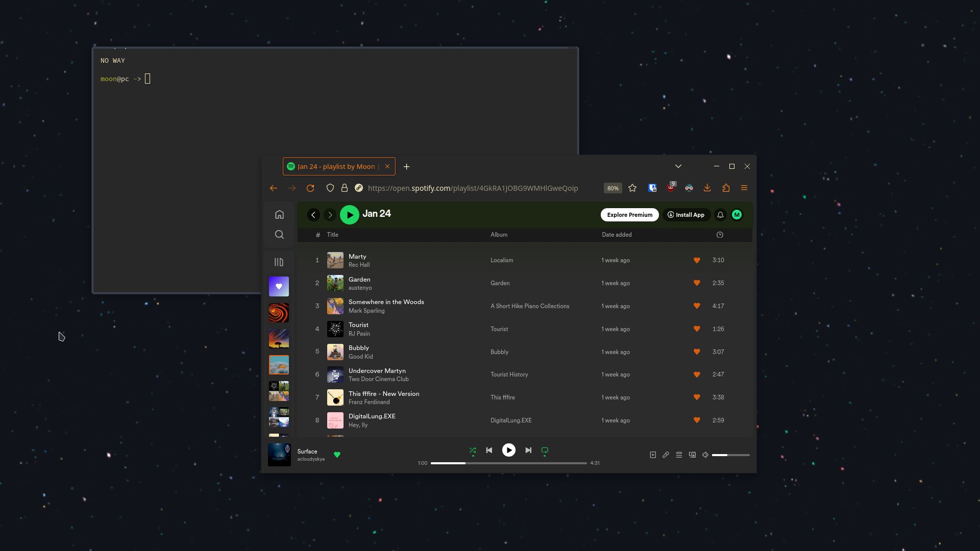Viewport: 980px width, 551px height.
Task: Open Localism album link
Action: [502, 260]
